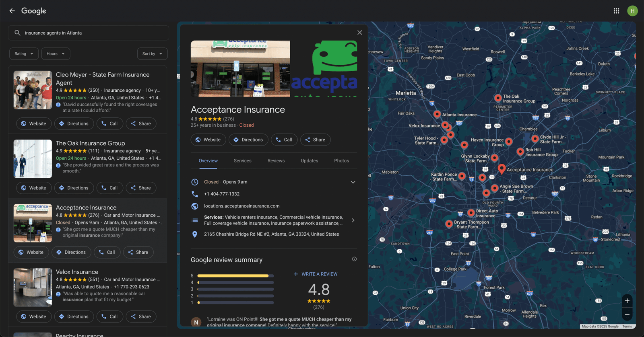Screen dimensions: 644x337
Task: Expand the hours chevron next to Opens 9 am
Action: (x=353, y=182)
